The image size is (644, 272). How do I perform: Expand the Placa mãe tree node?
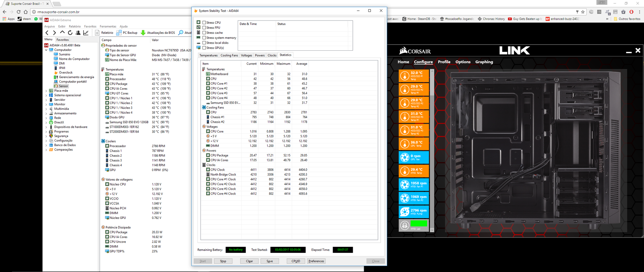click(x=46, y=91)
